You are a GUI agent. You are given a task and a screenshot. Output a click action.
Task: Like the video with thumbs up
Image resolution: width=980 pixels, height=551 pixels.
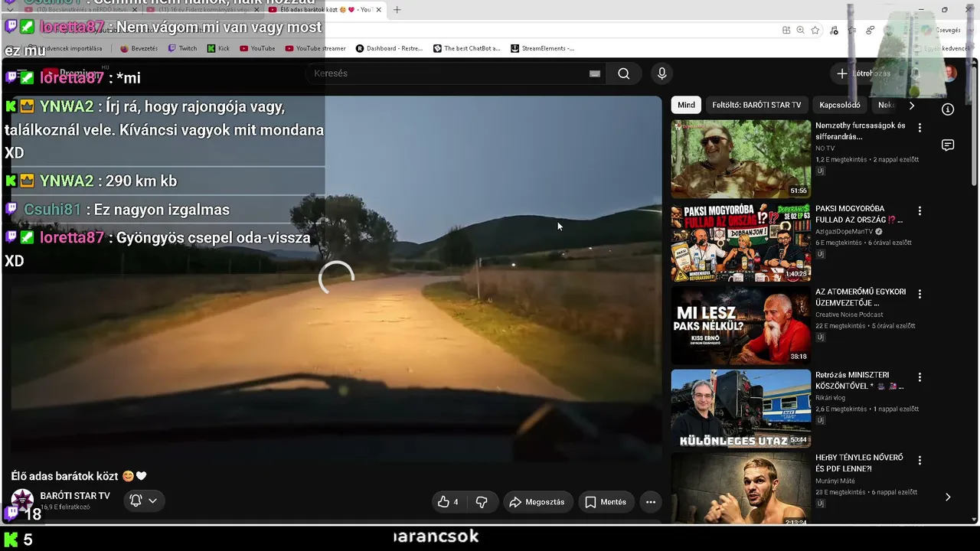coord(448,502)
